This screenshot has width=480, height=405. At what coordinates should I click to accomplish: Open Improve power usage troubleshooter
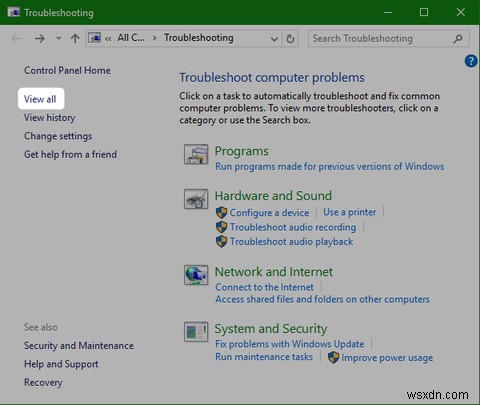pos(387,358)
